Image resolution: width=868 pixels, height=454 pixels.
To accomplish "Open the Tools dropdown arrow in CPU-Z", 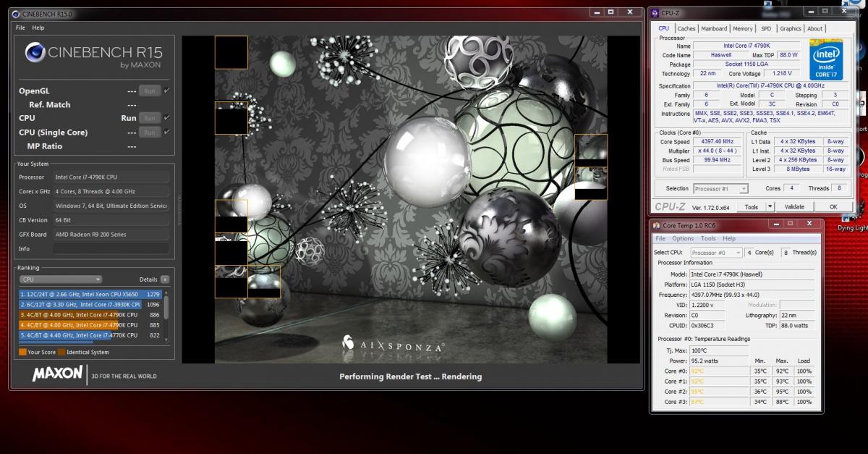I will pos(770,207).
